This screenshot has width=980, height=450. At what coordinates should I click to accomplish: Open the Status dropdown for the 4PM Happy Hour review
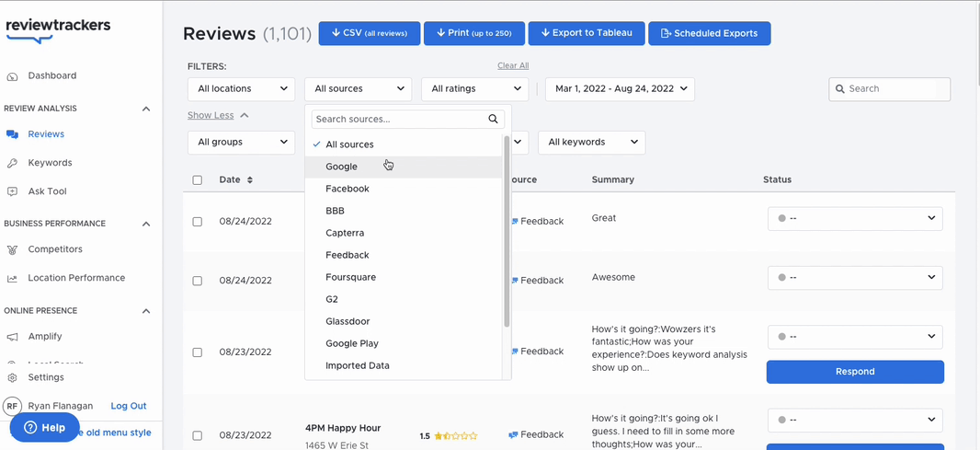pos(855,420)
